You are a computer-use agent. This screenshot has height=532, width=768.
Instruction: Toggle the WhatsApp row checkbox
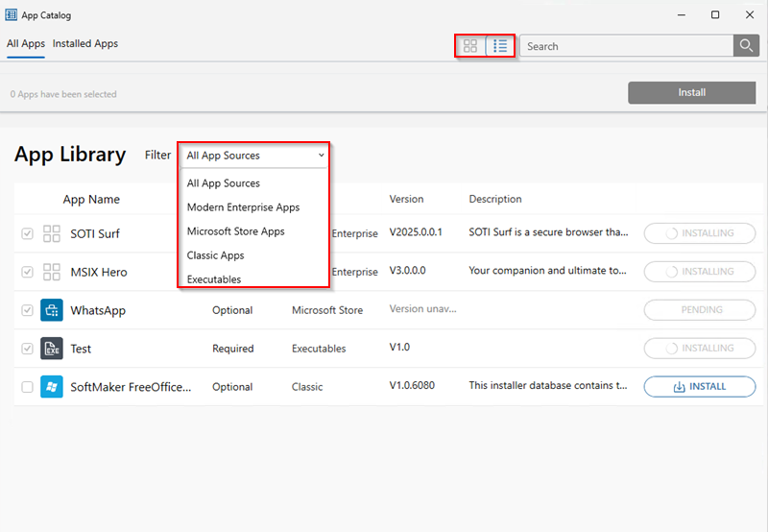pyautogui.click(x=27, y=310)
